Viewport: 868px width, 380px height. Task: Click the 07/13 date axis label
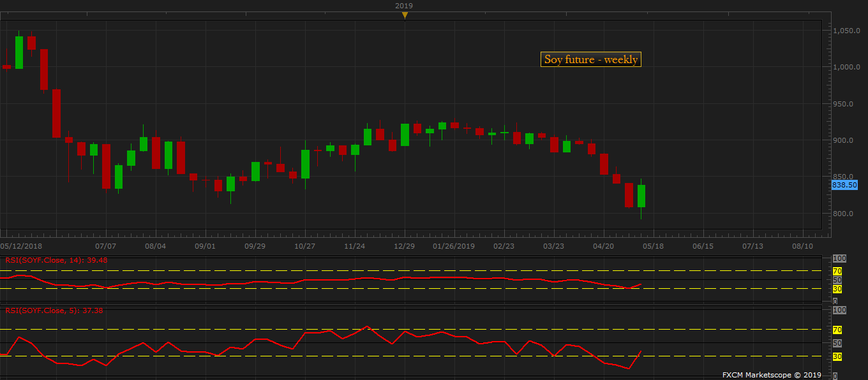752,245
